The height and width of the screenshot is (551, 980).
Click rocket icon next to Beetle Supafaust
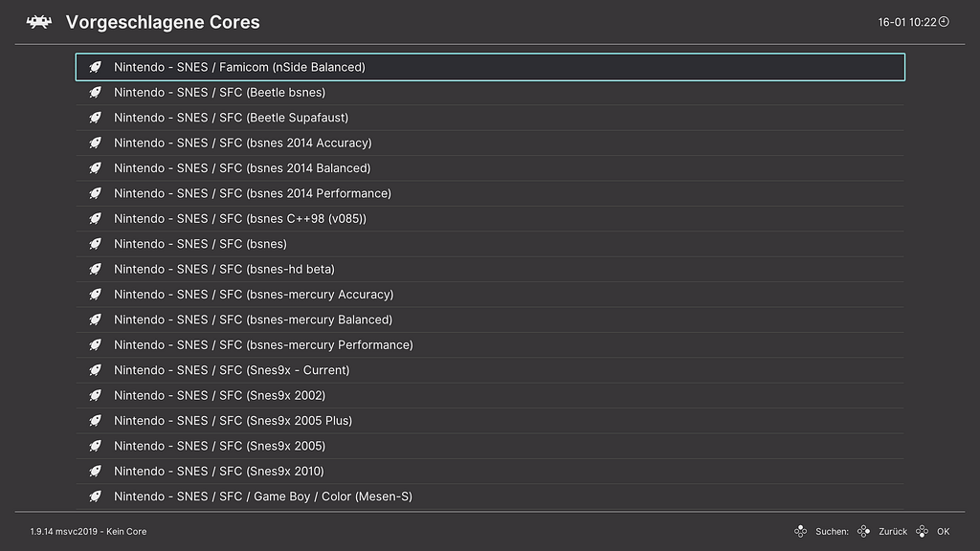(x=95, y=118)
